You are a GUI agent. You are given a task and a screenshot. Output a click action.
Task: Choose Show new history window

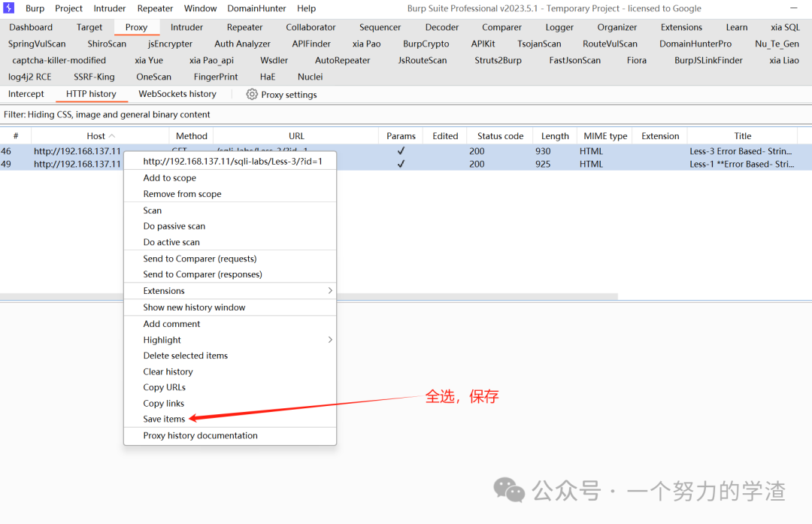(230, 307)
